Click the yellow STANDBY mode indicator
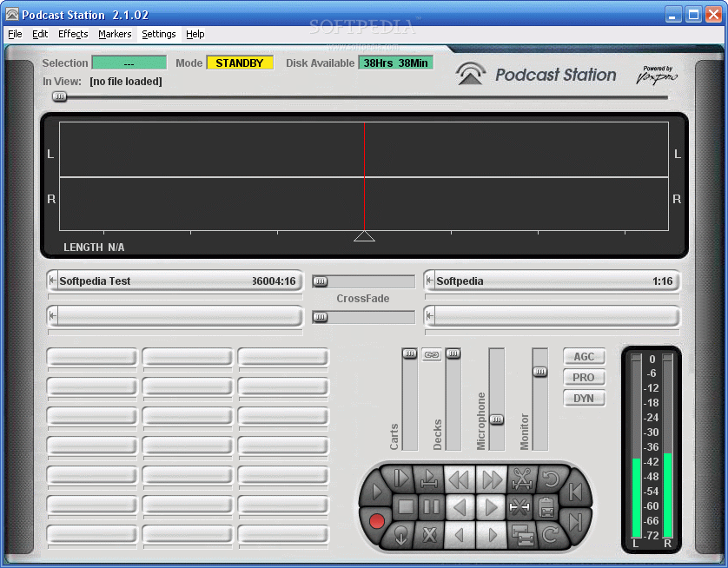The image size is (728, 568). [240, 63]
